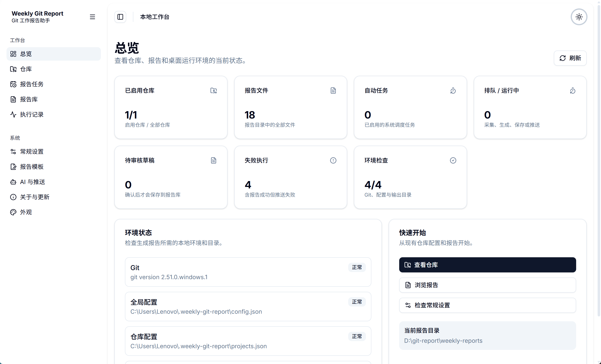Click the 正常 badge in the Git row
Screen dimensions: 601x364
coord(357,267)
